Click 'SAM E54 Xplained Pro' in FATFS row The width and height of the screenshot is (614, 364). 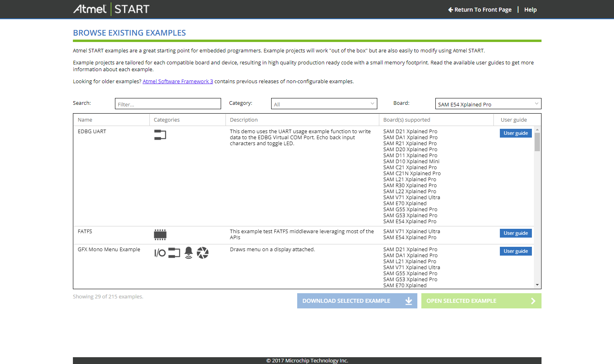pyautogui.click(x=410, y=237)
